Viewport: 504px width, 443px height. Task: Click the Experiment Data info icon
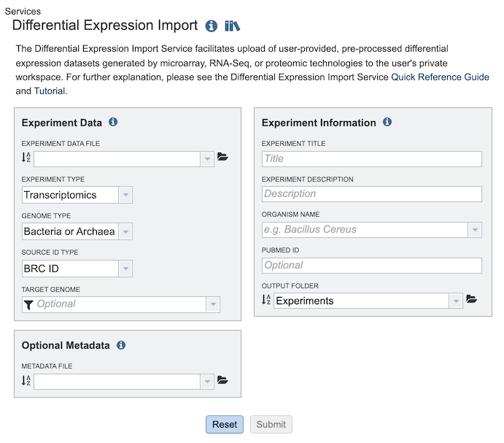[113, 122]
